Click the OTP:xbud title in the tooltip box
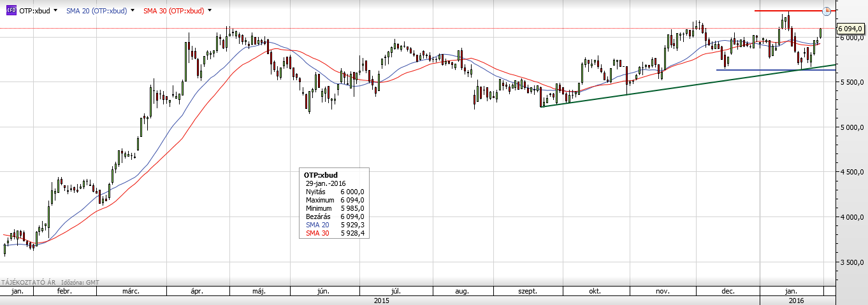Viewport: 868px width, 305px height. [x=319, y=174]
